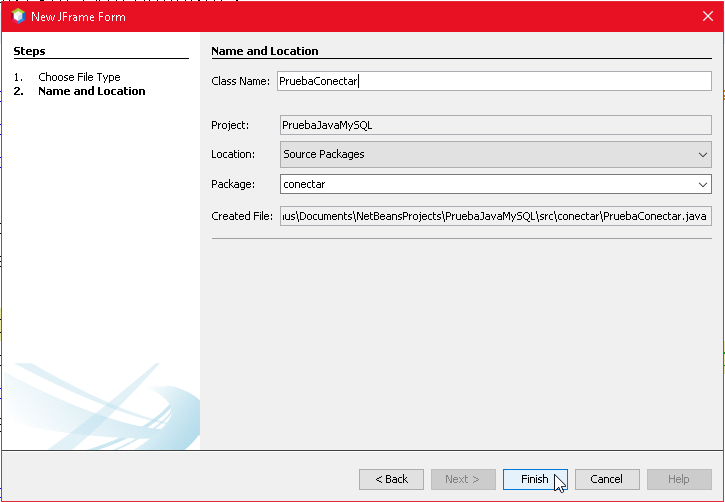Click the disabled Next > button
725x502 pixels.
463,479
